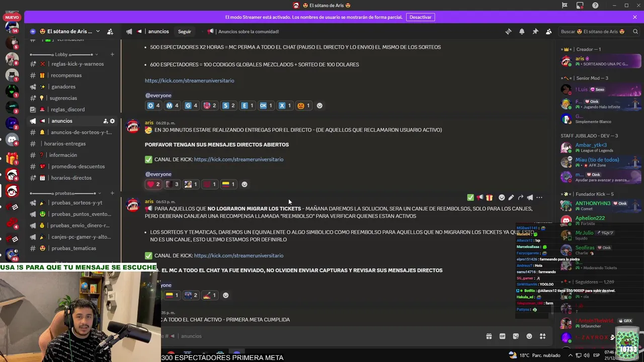
Task: Open El sótano de Aris server dropdown
Action: tap(69, 31)
